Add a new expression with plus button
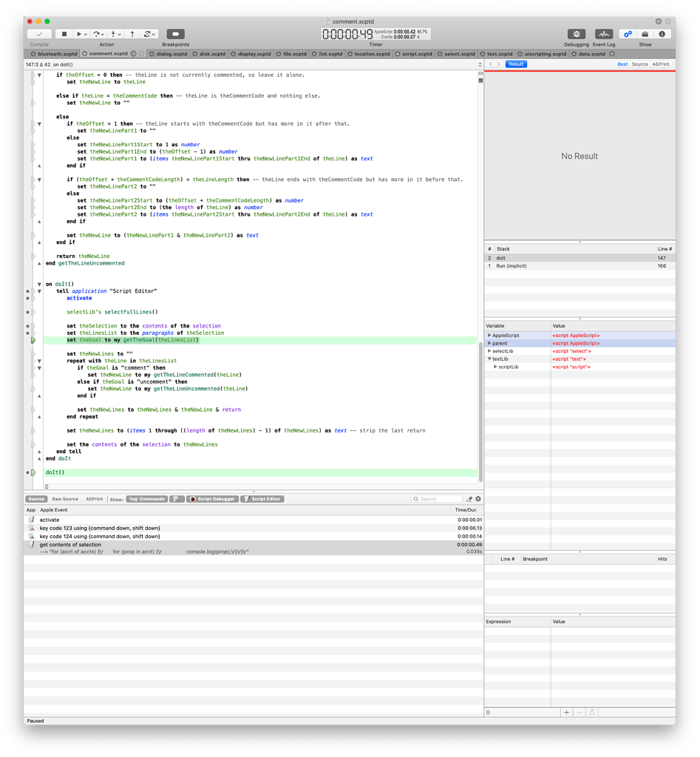The width and height of the screenshot is (700, 757). coord(566,713)
